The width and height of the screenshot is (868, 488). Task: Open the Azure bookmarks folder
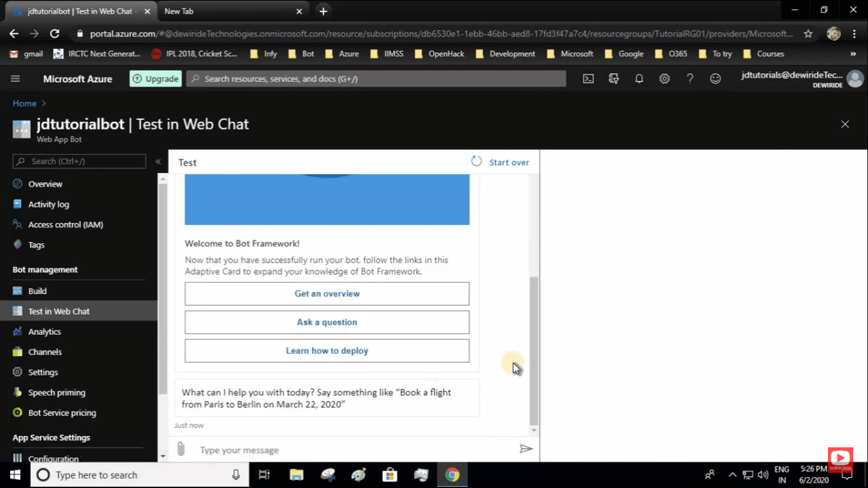[342, 54]
